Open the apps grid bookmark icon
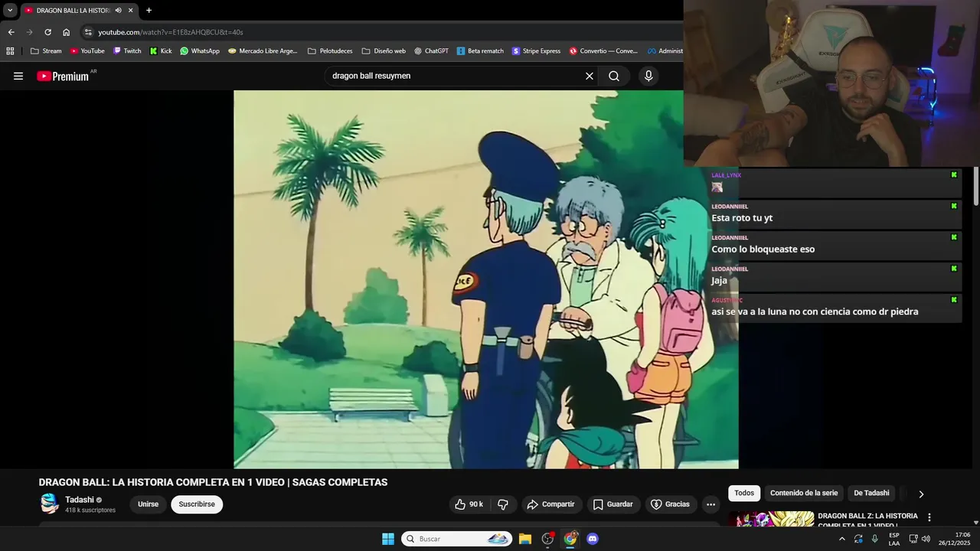 pyautogui.click(x=10, y=51)
